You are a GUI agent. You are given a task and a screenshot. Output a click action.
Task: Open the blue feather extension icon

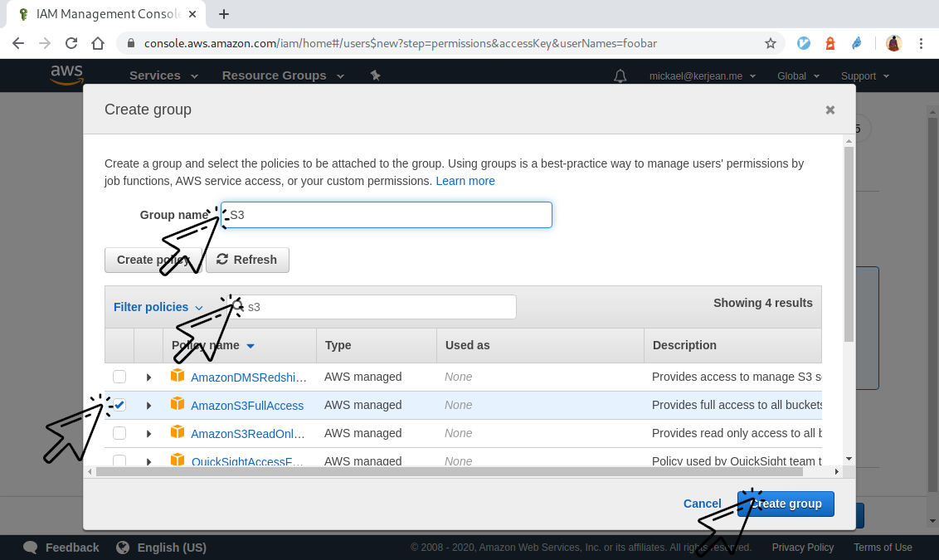pos(856,43)
